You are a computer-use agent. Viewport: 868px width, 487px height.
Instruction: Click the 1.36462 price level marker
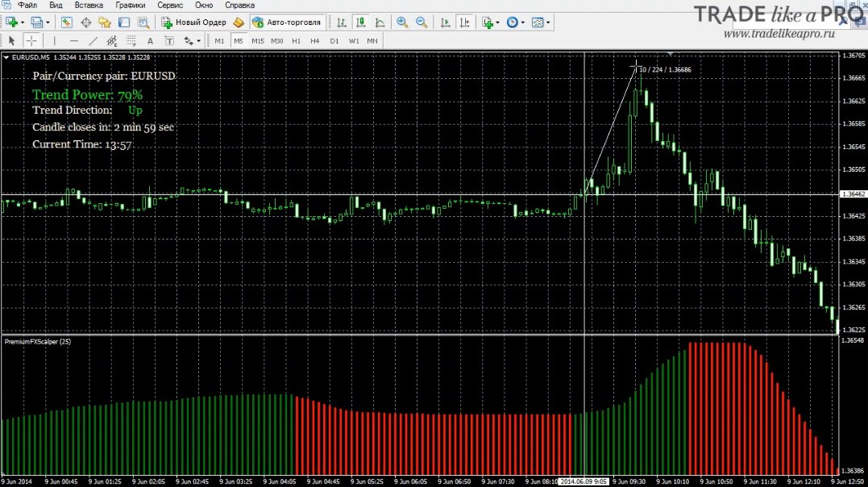click(853, 194)
